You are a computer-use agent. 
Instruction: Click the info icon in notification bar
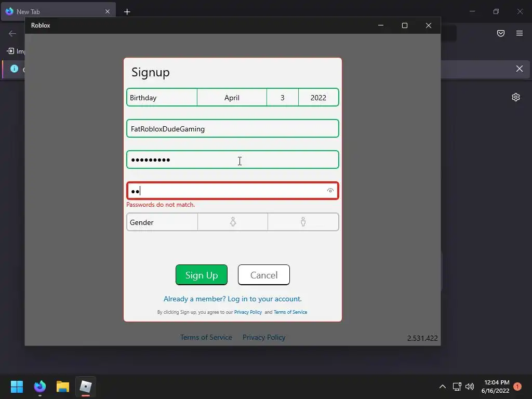[14, 69]
